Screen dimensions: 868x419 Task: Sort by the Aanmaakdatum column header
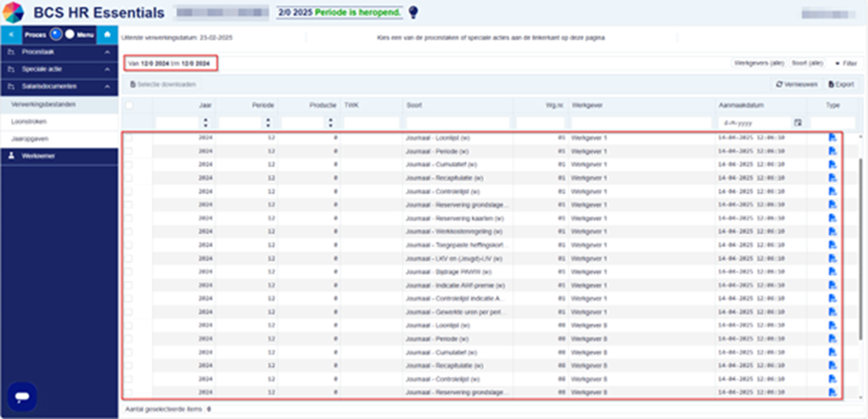[x=740, y=105]
